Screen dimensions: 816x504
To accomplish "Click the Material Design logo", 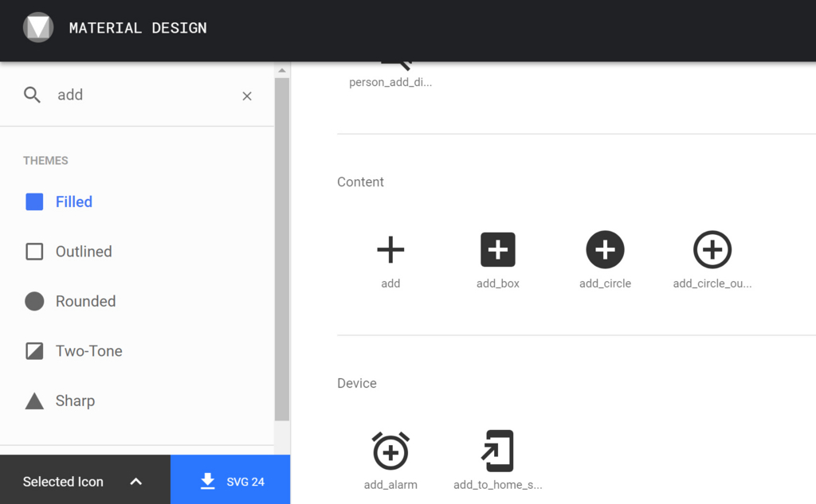I will [38, 27].
